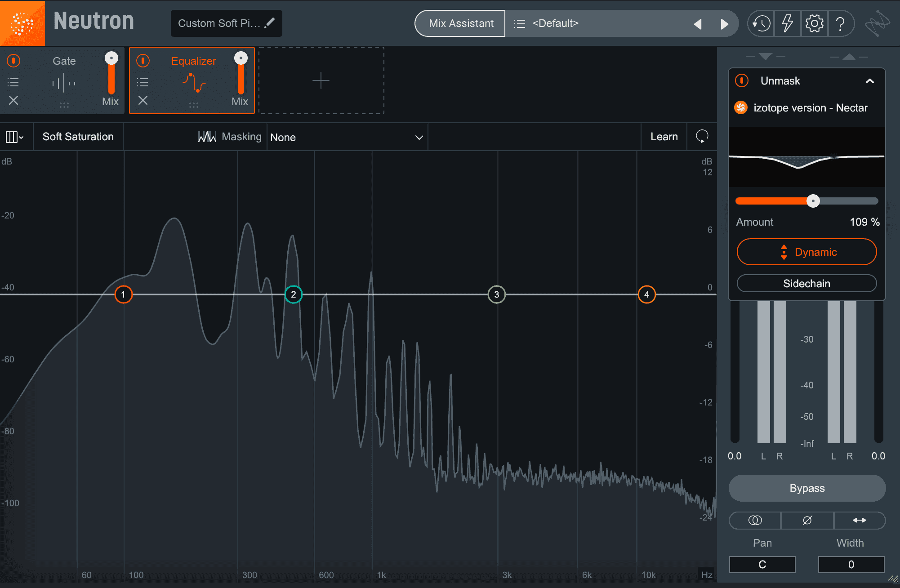Click the Masking meter icon

pos(207,137)
